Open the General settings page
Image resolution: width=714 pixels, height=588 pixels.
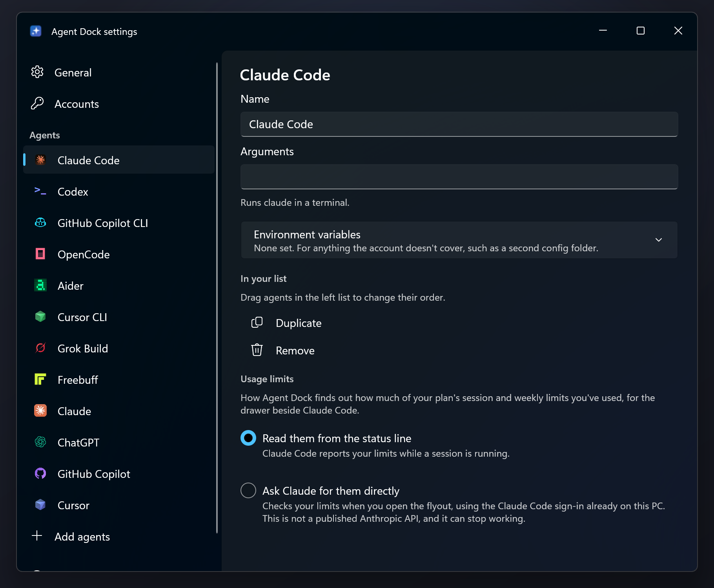pos(119,72)
